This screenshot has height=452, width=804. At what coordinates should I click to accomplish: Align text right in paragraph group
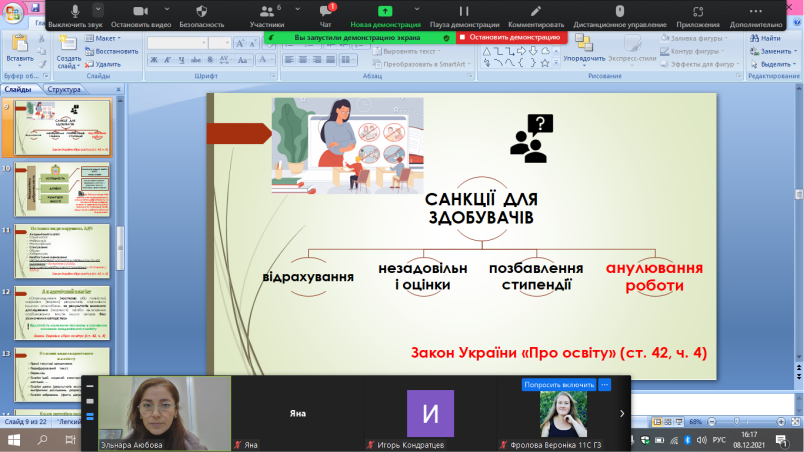pyautogui.click(x=317, y=60)
